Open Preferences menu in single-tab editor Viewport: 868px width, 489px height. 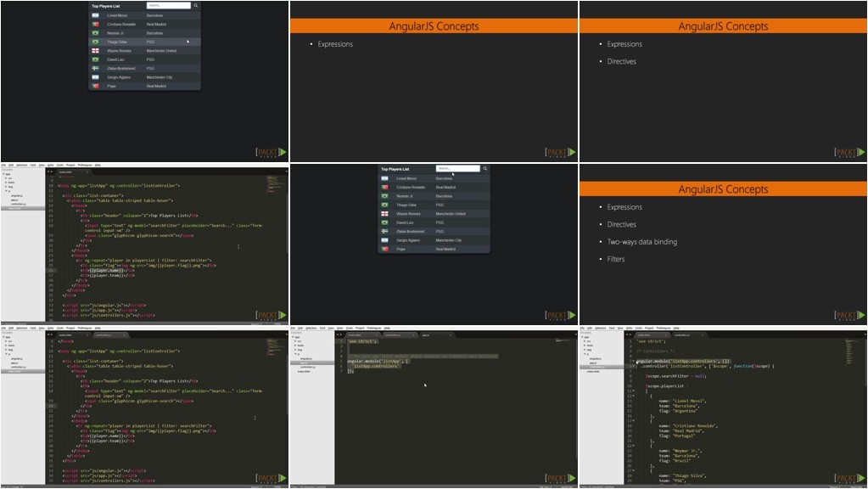coord(85,165)
